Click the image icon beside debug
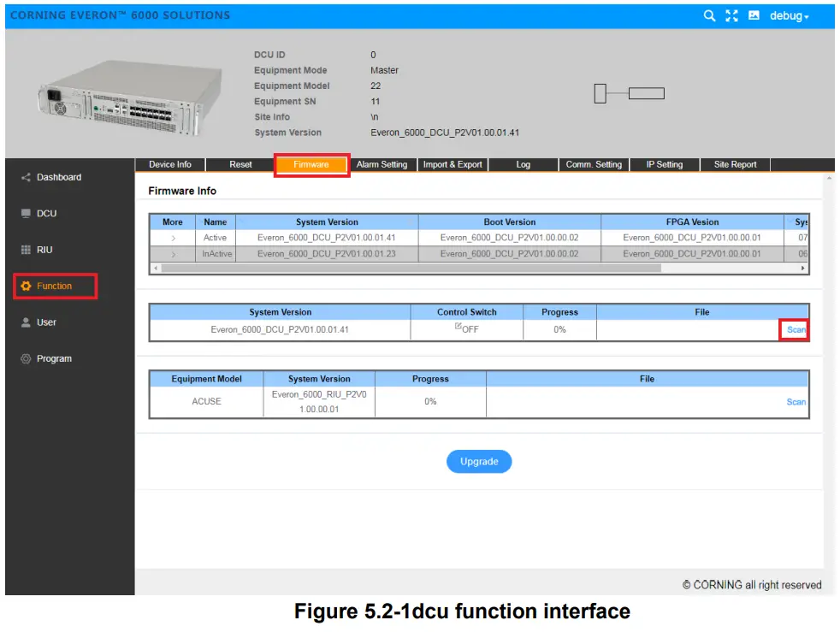The height and width of the screenshot is (632, 840). click(x=754, y=15)
